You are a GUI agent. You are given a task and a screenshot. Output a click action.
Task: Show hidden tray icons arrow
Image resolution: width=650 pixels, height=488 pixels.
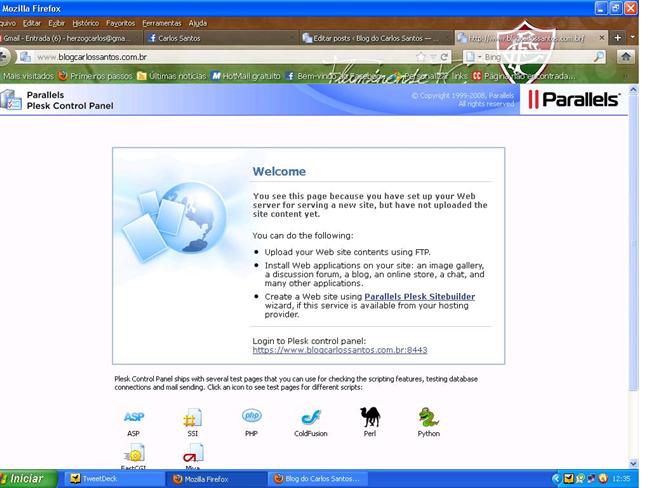click(556, 479)
